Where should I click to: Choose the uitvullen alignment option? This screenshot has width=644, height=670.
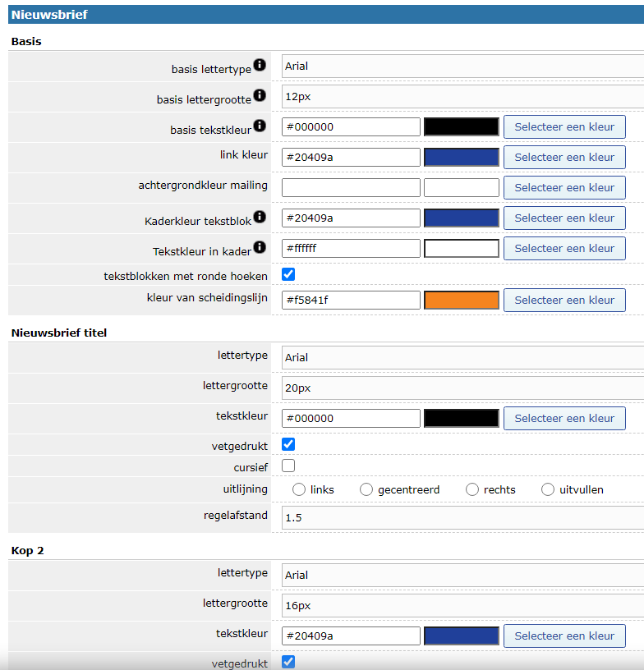(x=548, y=490)
